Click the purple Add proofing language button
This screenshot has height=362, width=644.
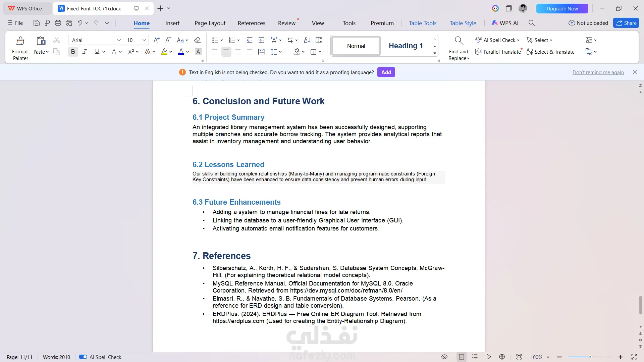tap(386, 72)
